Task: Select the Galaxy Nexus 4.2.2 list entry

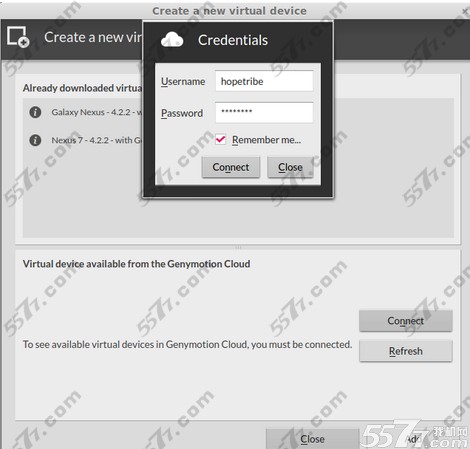Action: [x=96, y=112]
